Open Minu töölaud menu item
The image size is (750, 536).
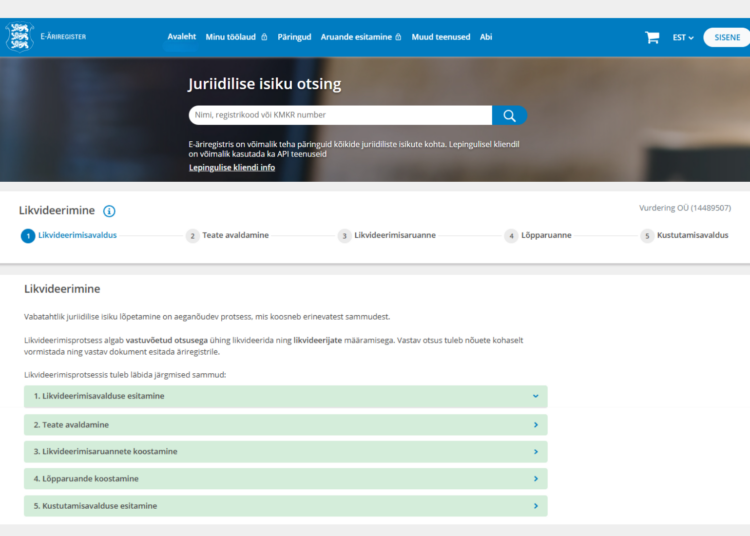pos(231,37)
